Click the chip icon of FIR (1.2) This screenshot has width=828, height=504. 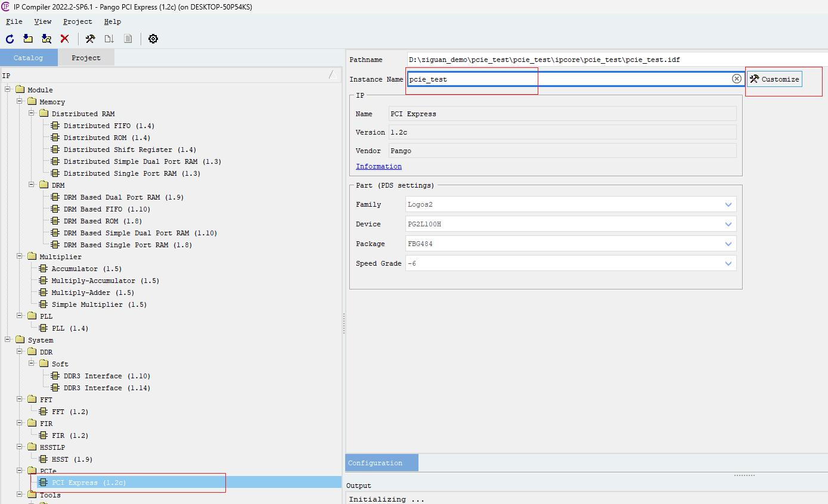click(43, 435)
